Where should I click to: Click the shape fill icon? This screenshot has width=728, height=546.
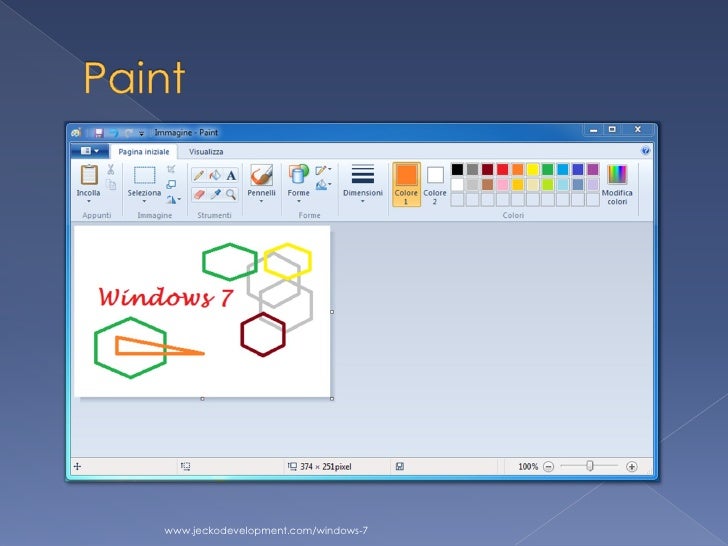point(321,185)
